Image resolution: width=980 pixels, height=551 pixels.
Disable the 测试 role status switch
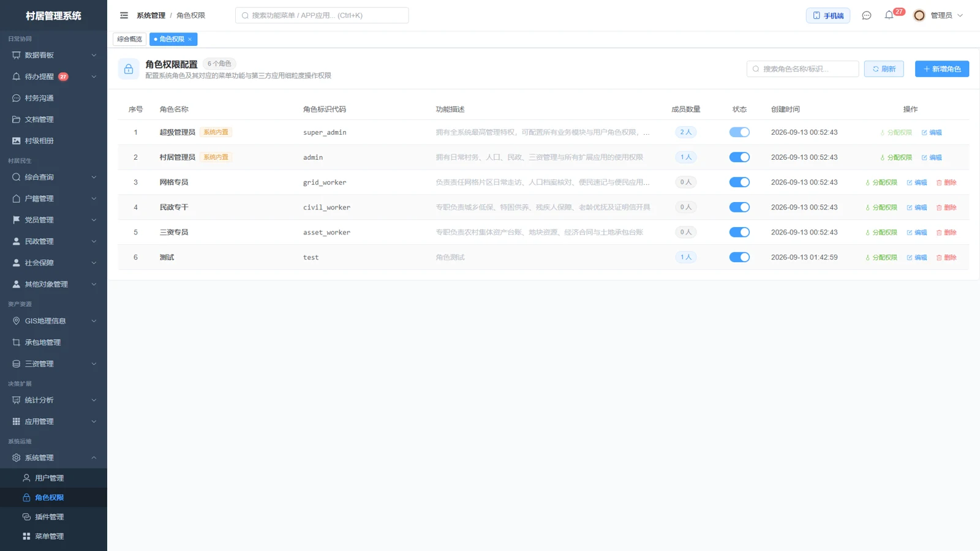click(x=739, y=258)
